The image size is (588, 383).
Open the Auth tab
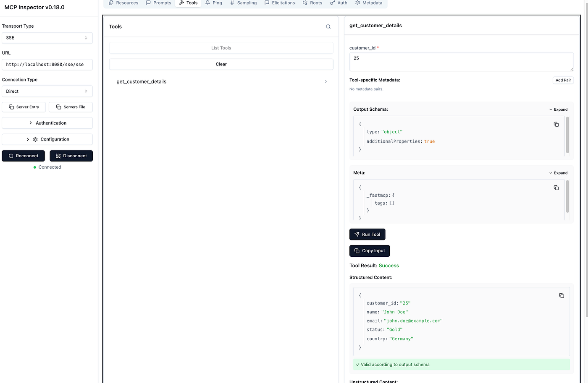339,3
